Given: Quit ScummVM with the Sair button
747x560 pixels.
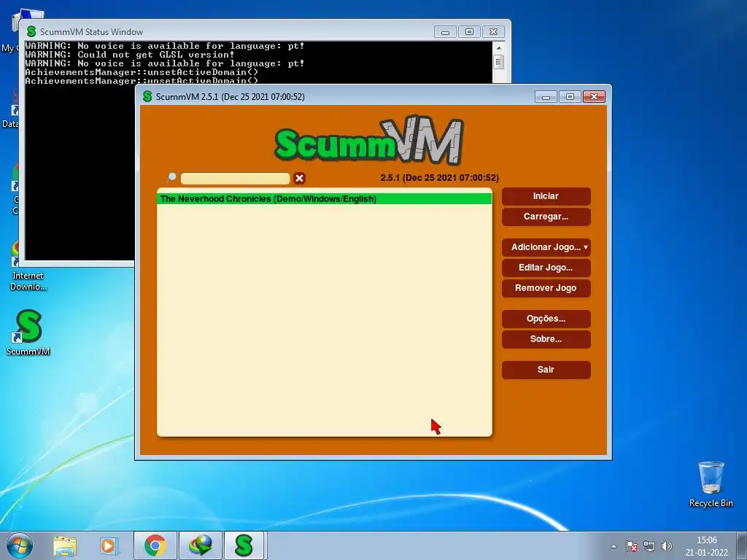Looking at the screenshot, I should pos(546,370).
